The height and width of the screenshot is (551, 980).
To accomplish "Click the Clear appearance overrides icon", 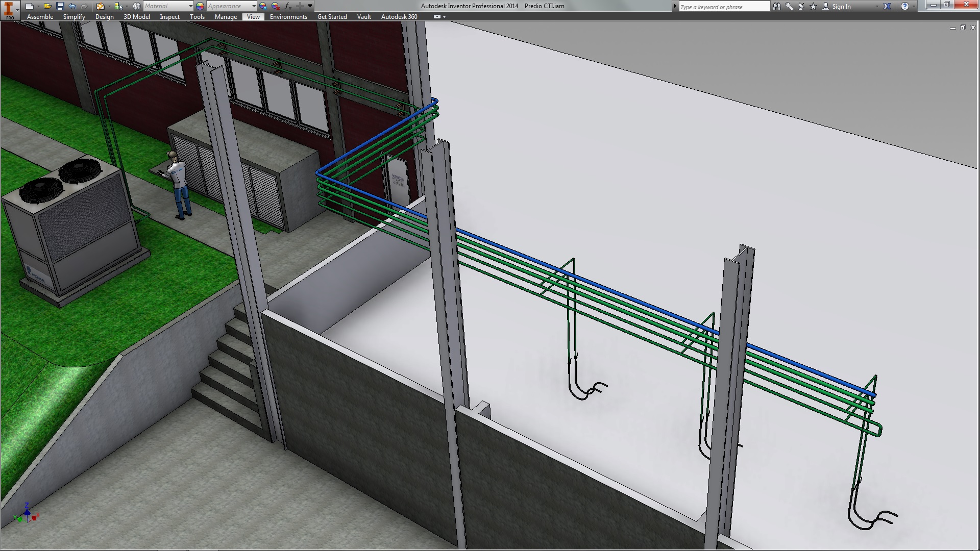I will pyautogui.click(x=276, y=6).
